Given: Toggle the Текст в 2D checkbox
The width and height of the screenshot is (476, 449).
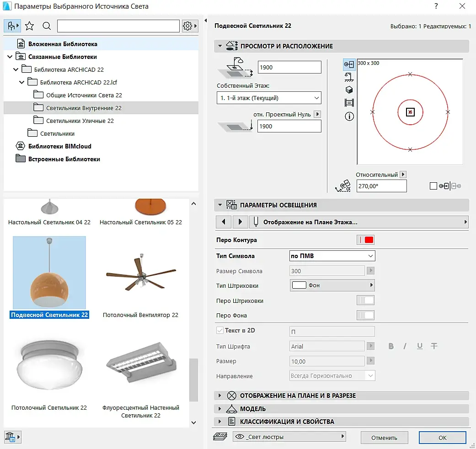Looking at the screenshot, I should (220, 330).
